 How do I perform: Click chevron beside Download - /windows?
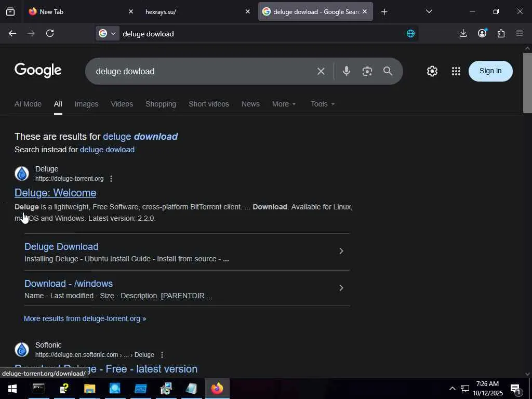tap(341, 288)
